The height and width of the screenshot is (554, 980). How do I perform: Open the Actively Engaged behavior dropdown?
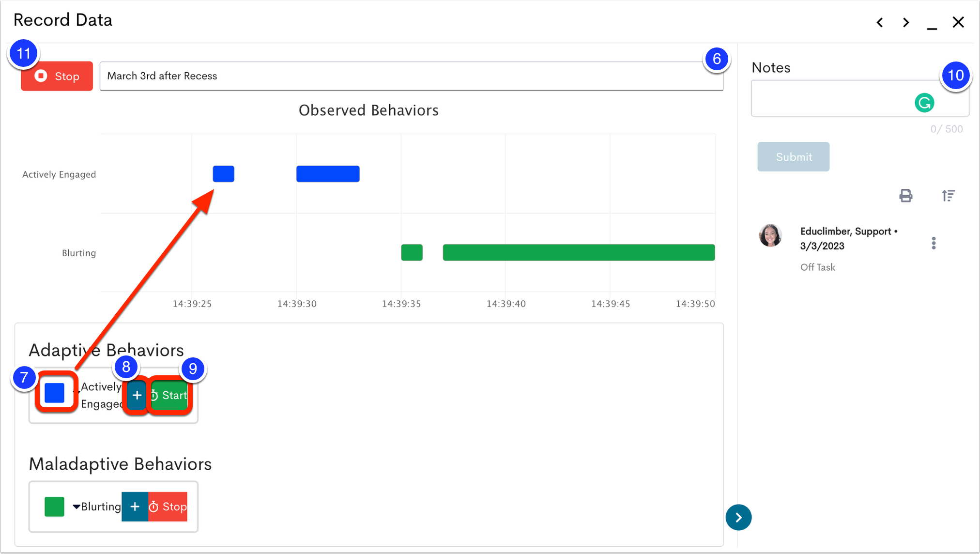[x=77, y=390]
